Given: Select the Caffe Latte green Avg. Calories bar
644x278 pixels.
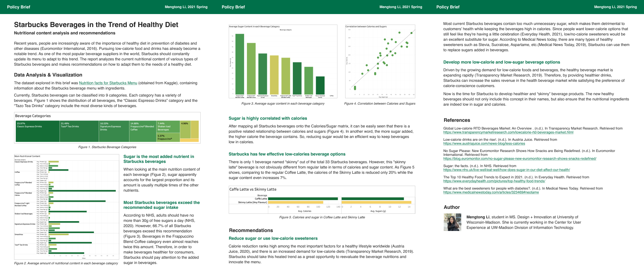Looking at the screenshot, I should (x=302, y=199).
